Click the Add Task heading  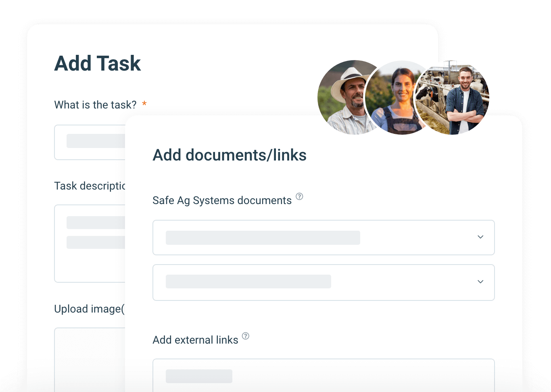tap(98, 64)
